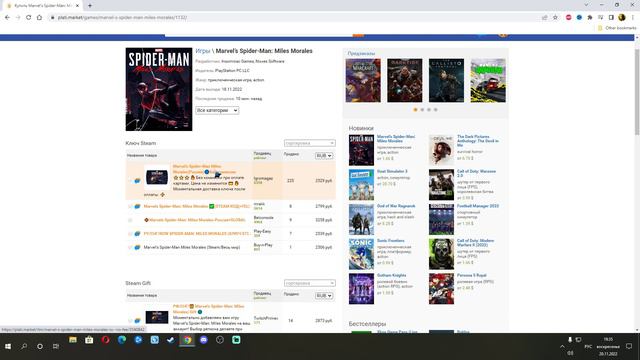640x360 pixels.
Task: Click the 2329 руб price in first row
Action: pos(324,180)
